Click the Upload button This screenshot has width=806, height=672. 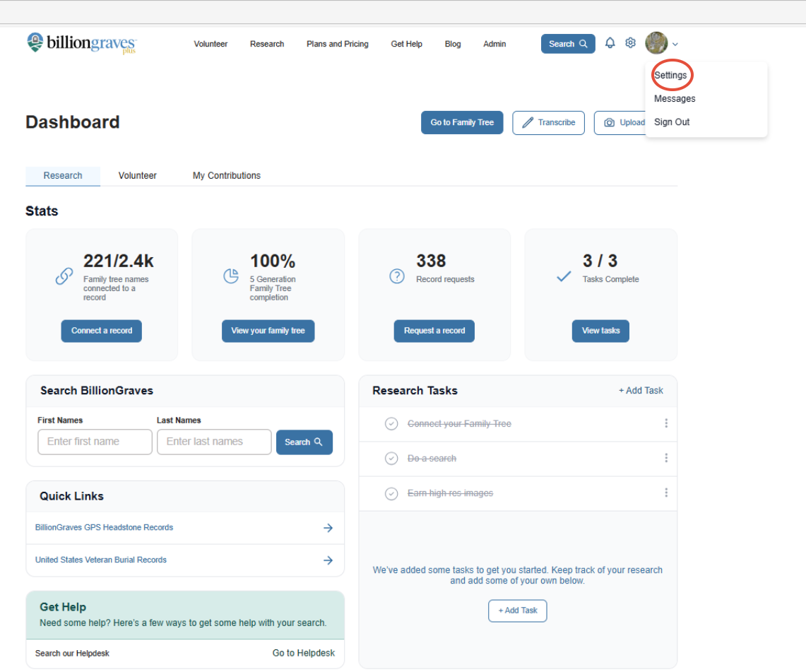click(620, 122)
